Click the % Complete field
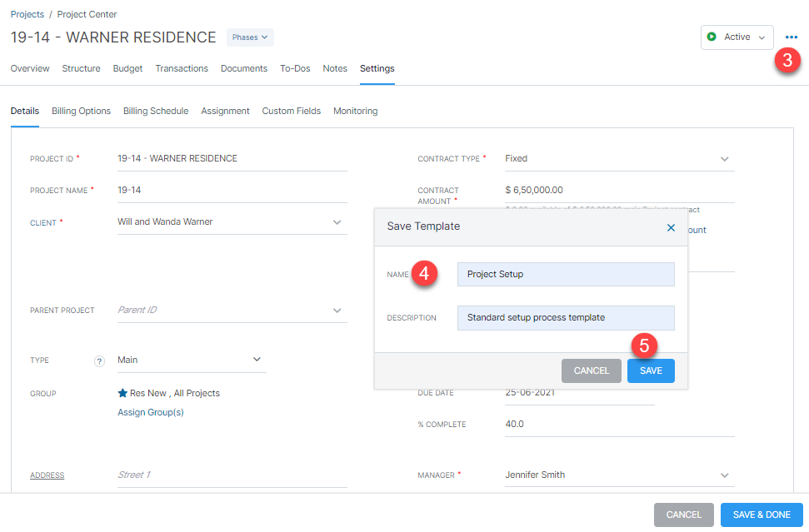 (x=620, y=425)
